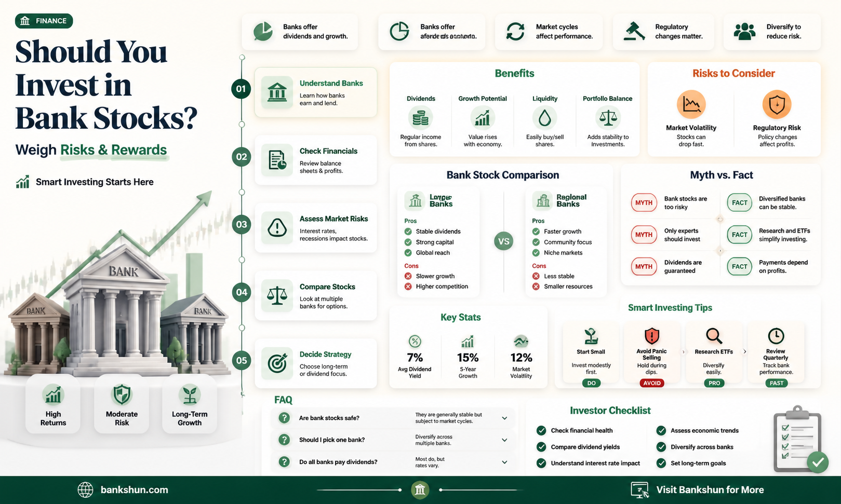Click the 12% Market Volatility stat

click(x=521, y=357)
